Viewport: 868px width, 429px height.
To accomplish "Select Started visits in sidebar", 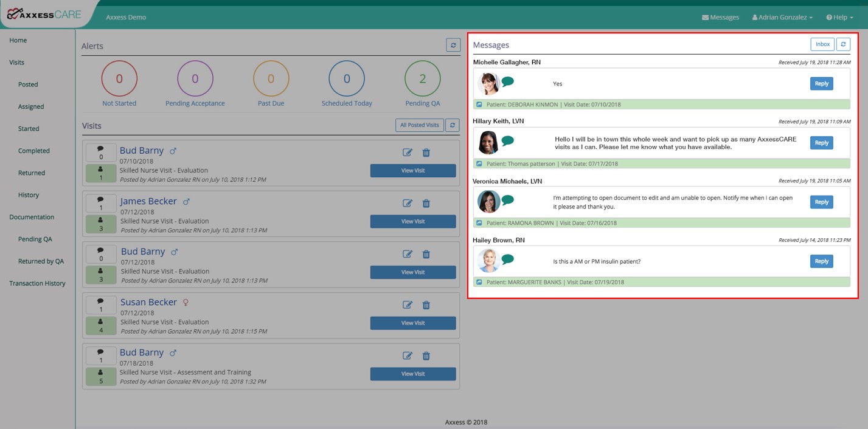I will pyautogui.click(x=29, y=129).
